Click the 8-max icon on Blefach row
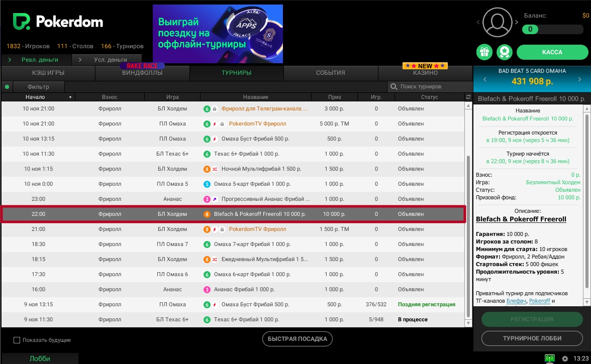591x364 pixels. 207,214
